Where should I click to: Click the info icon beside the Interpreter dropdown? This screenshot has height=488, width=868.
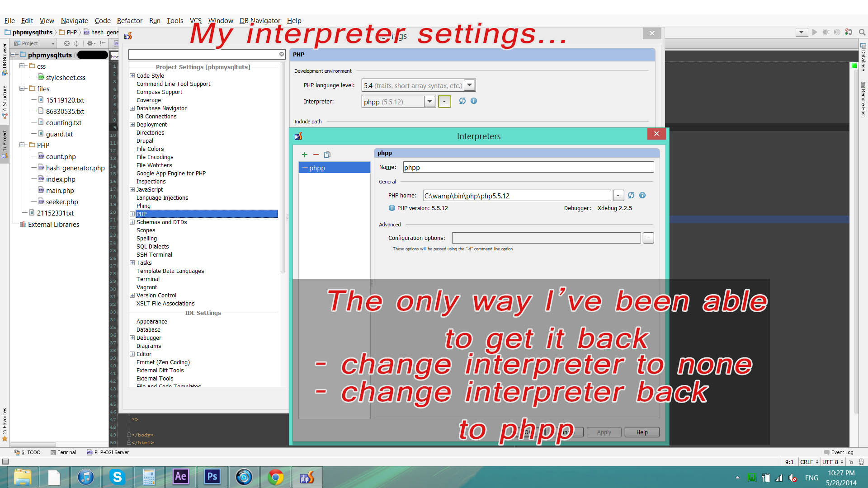point(474,101)
